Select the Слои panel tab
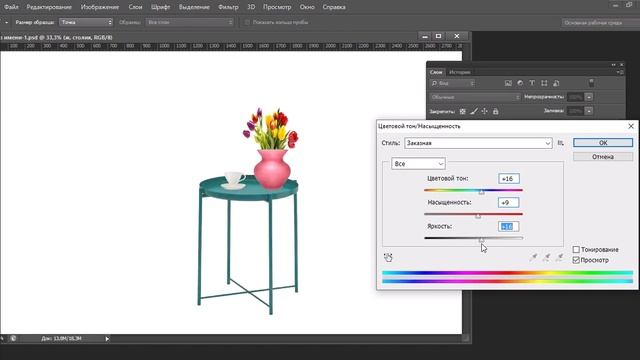The image size is (640, 360). 436,72
